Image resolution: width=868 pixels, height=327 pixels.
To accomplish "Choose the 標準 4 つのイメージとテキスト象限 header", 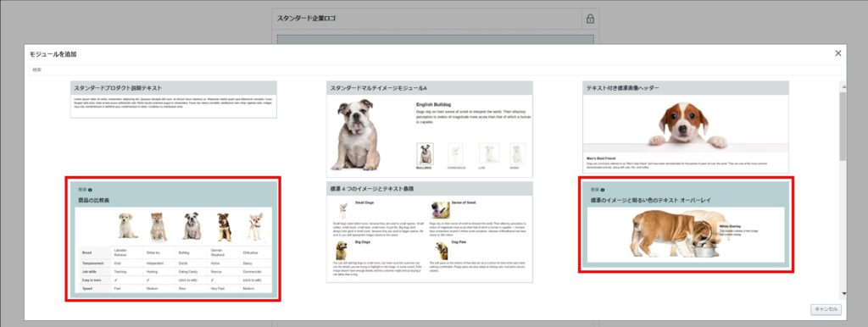I will (430, 189).
